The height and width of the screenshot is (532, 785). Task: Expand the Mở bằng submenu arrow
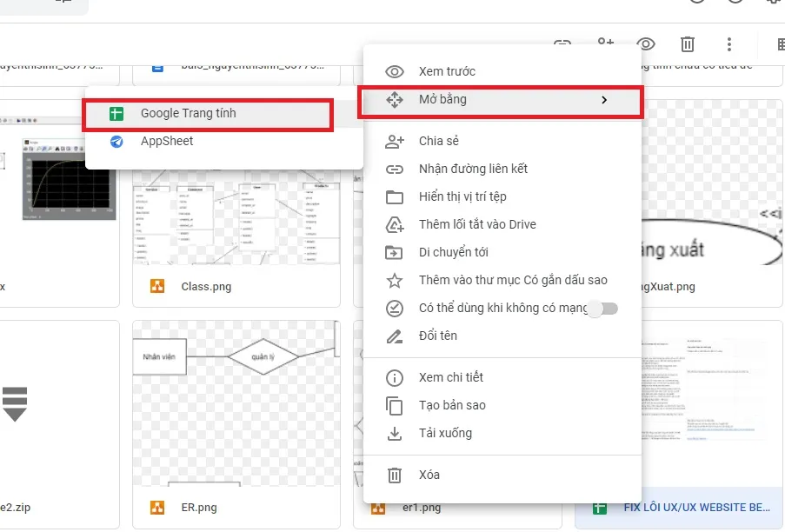604,100
